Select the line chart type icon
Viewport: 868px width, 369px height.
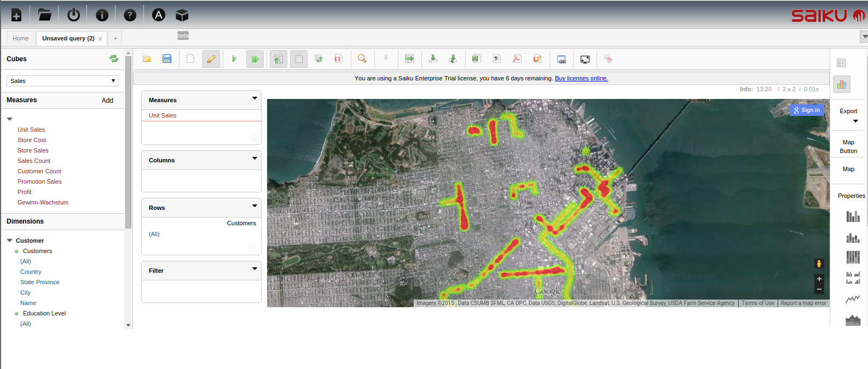click(x=853, y=299)
